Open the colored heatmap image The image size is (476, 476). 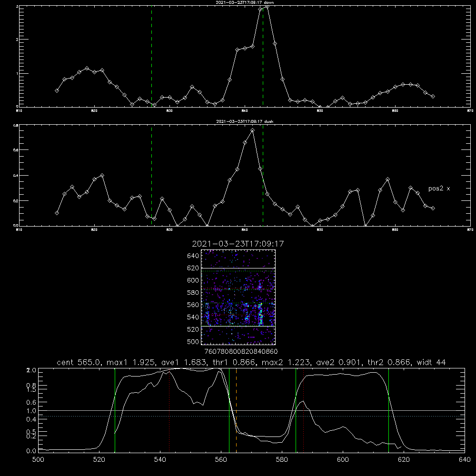click(x=238, y=297)
